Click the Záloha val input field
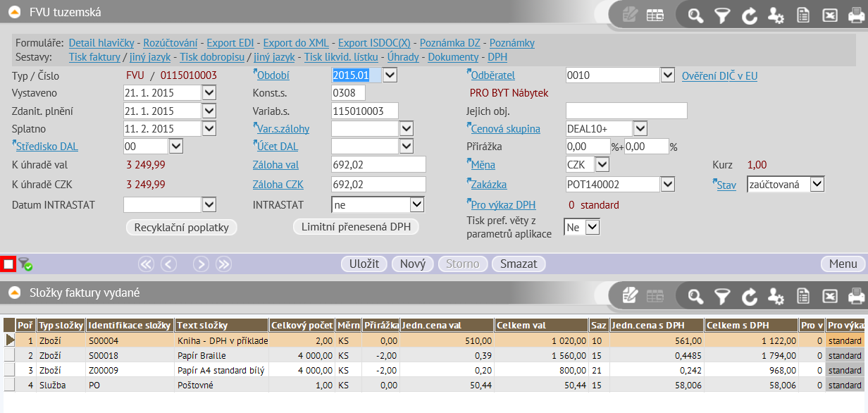The width and height of the screenshot is (868, 413). pos(378,164)
